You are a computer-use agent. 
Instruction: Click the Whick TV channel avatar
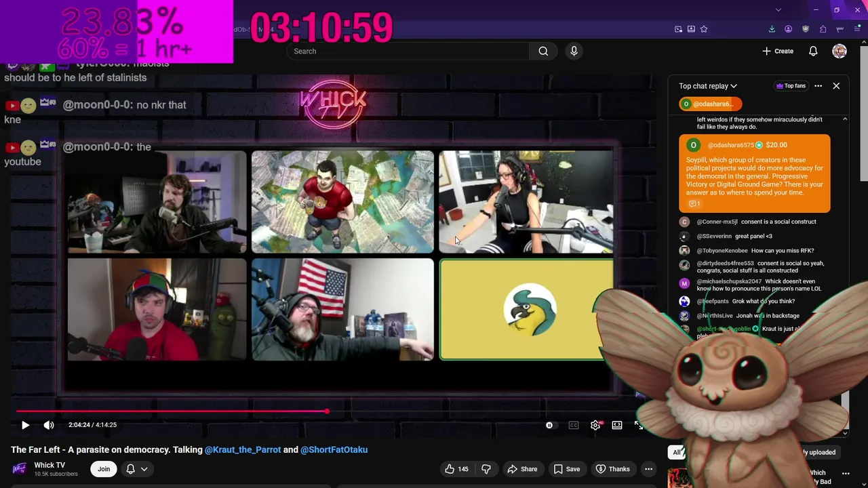click(x=20, y=469)
